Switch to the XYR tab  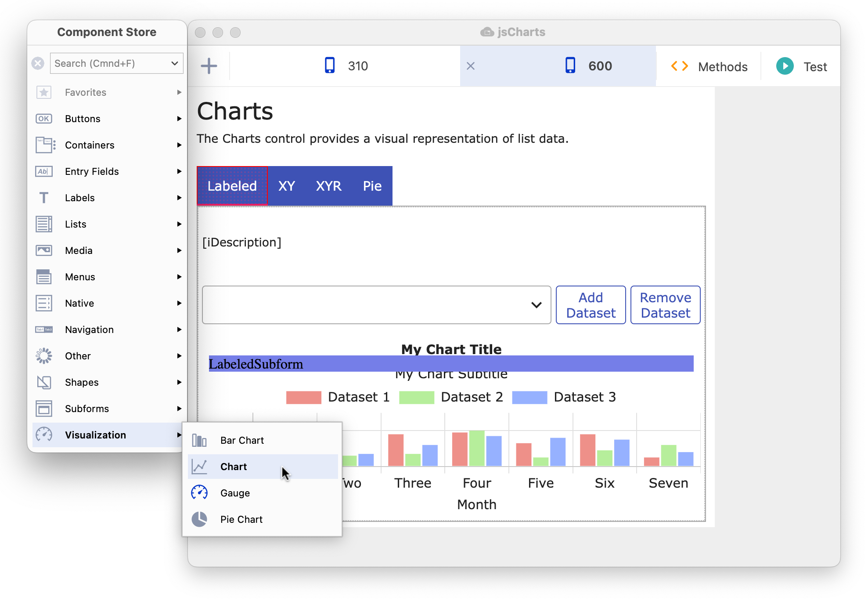click(x=329, y=186)
